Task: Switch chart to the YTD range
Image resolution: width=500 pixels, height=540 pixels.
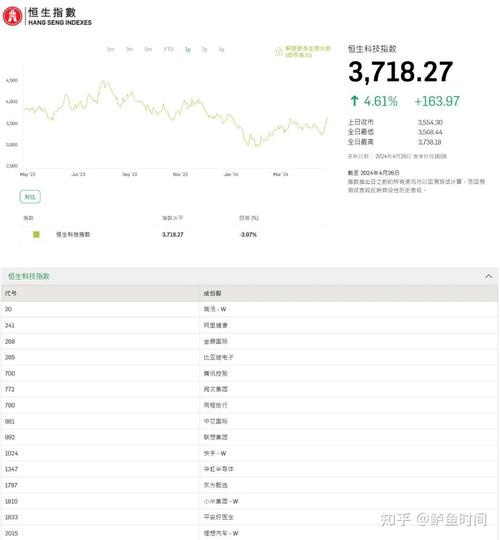Action: [x=168, y=49]
